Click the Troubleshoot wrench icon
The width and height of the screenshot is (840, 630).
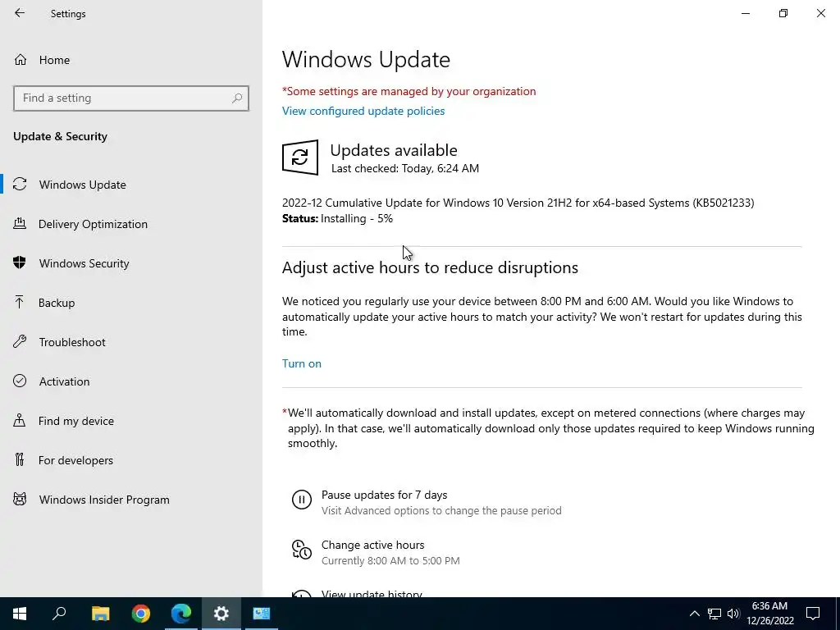click(x=20, y=341)
